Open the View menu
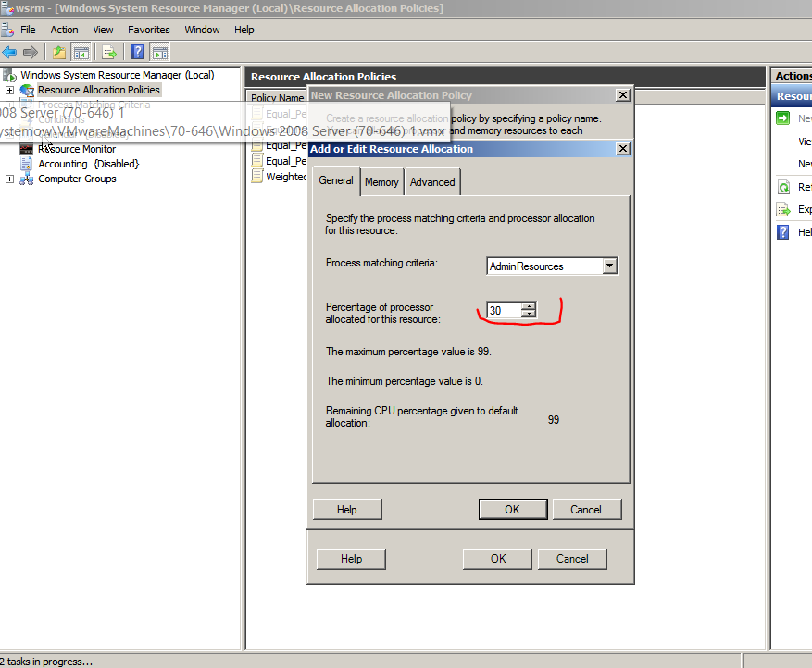This screenshot has width=812, height=668. tap(103, 30)
